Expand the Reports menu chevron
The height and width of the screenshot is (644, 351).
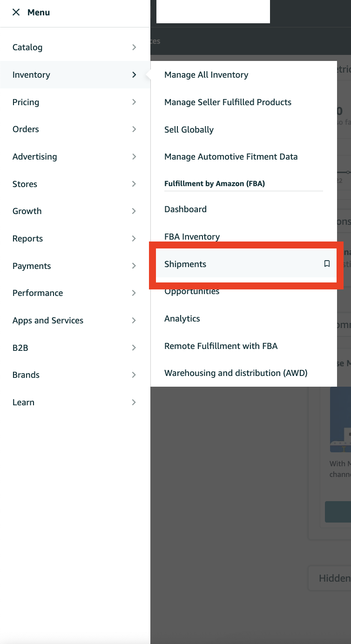(x=134, y=239)
